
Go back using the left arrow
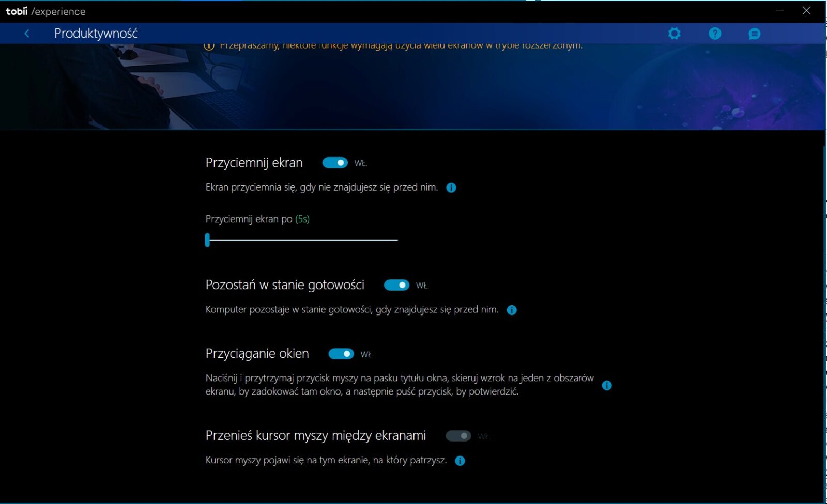(27, 34)
